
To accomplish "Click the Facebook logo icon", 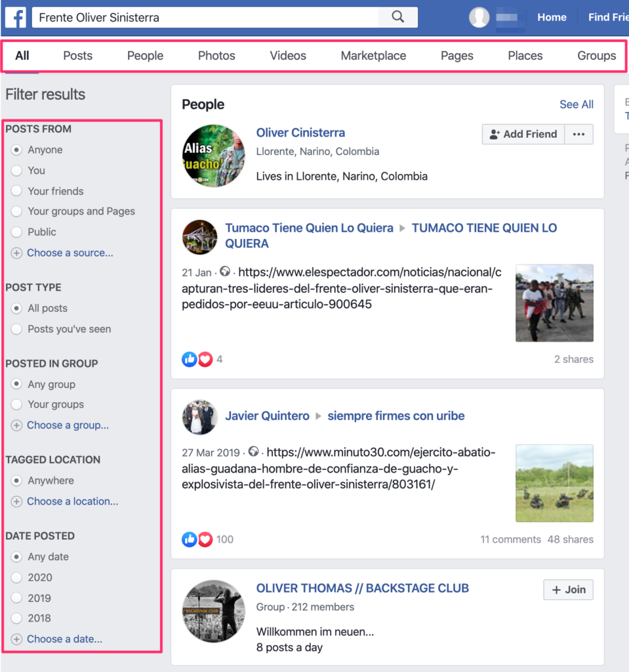I will tap(16, 18).
